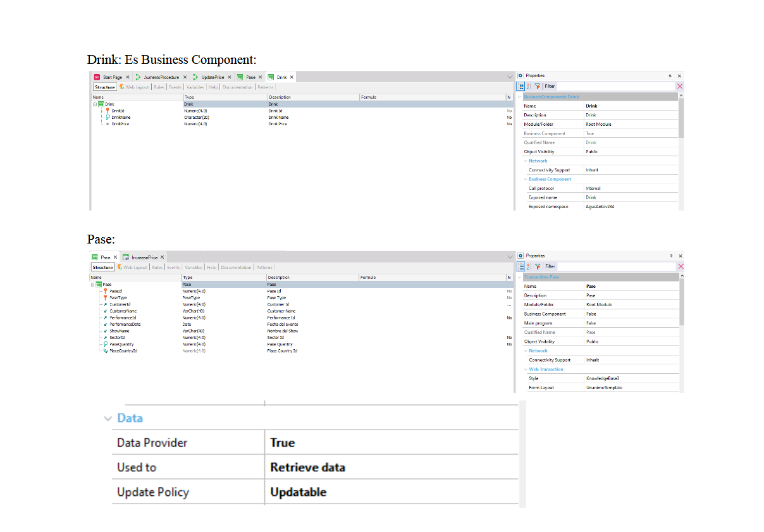764x532 pixels.
Task: Open the IncreasePrice tab
Action: point(144,257)
